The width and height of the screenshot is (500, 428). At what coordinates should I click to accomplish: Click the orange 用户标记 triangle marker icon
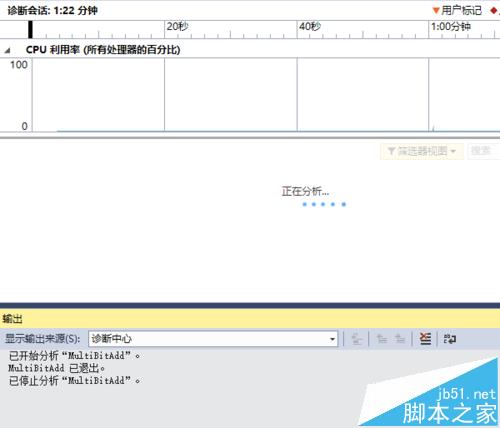pyautogui.click(x=436, y=11)
